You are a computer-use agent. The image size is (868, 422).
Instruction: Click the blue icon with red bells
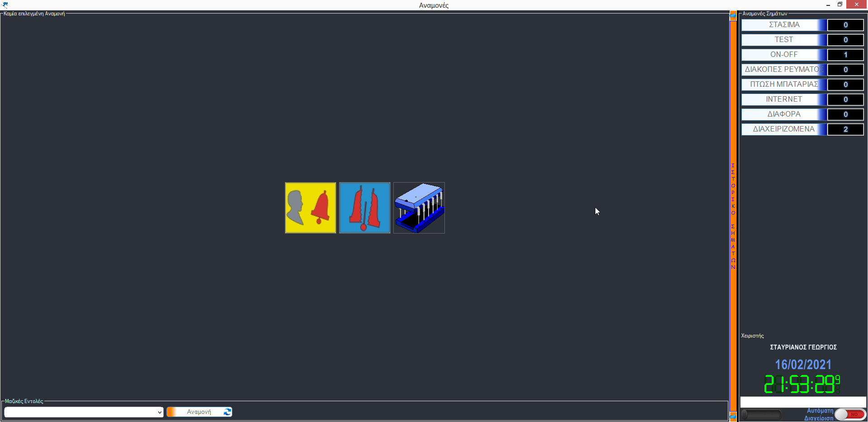(x=365, y=208)
